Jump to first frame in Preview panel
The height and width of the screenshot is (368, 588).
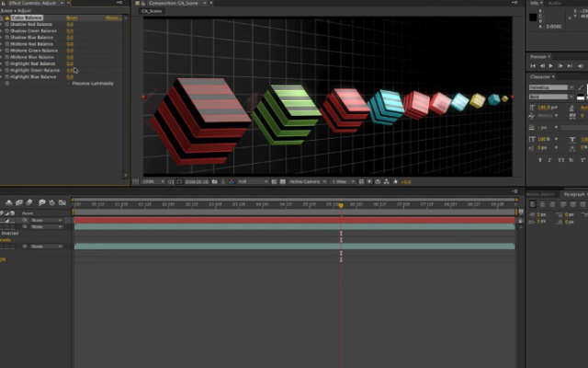click(x=533, y=66)
